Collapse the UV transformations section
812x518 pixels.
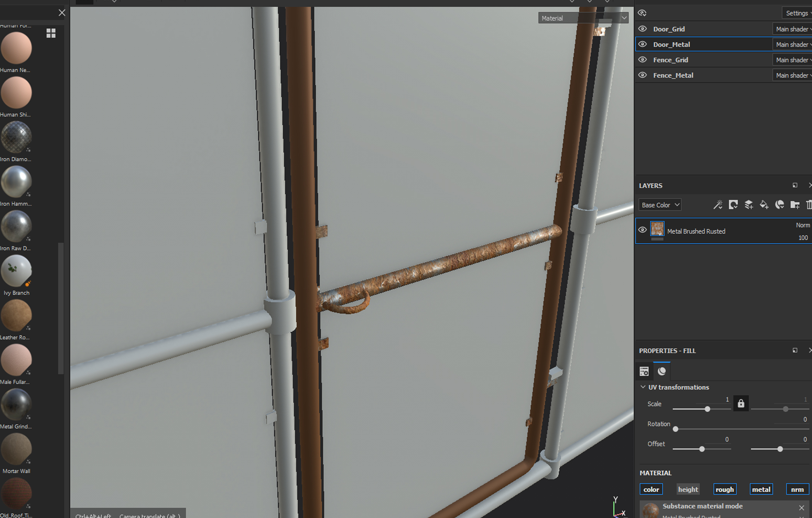[643, 387]
